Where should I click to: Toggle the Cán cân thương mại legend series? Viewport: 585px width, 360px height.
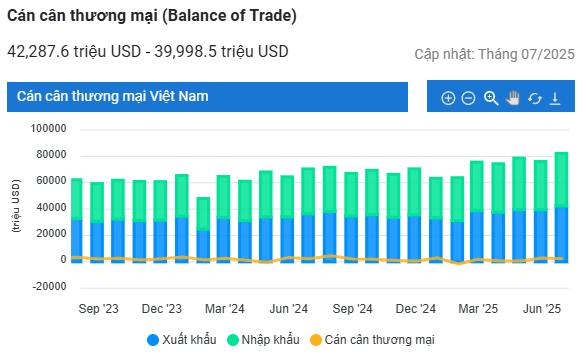click(372, 340)
